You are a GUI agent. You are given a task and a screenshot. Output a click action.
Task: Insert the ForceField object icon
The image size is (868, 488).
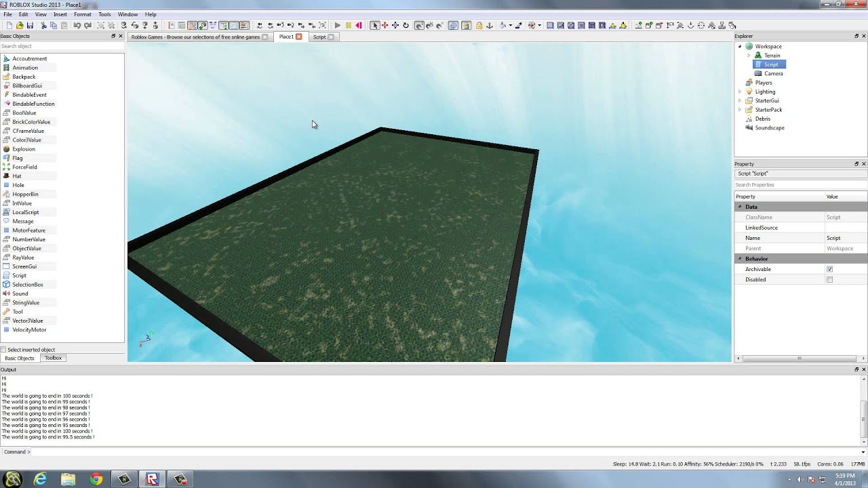(x=6, y=167)
